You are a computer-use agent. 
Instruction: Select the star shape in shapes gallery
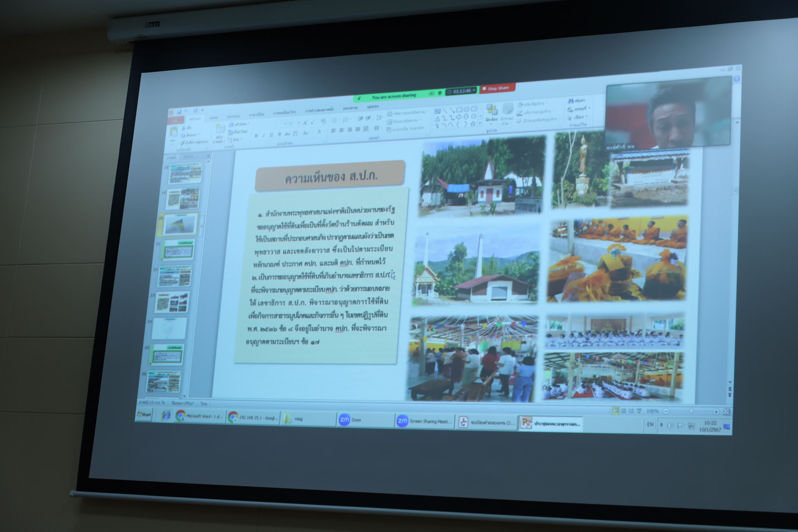[472, 123]
